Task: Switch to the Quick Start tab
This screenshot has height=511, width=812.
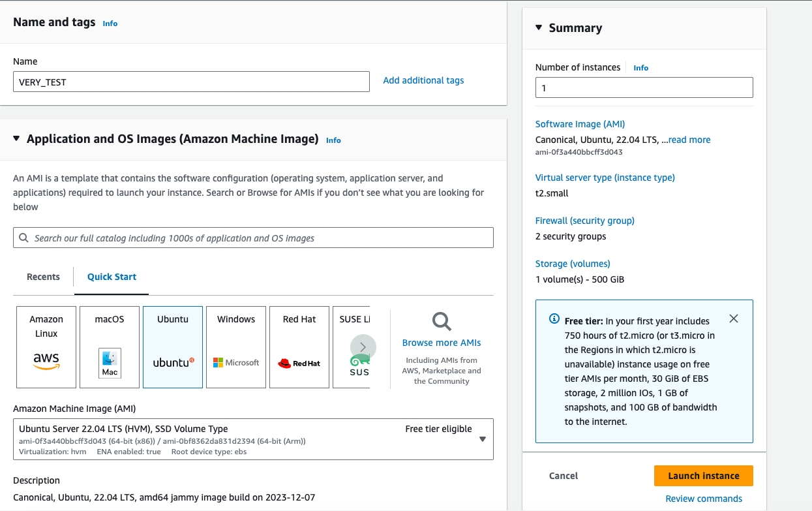Action: [x=112, y=277]
